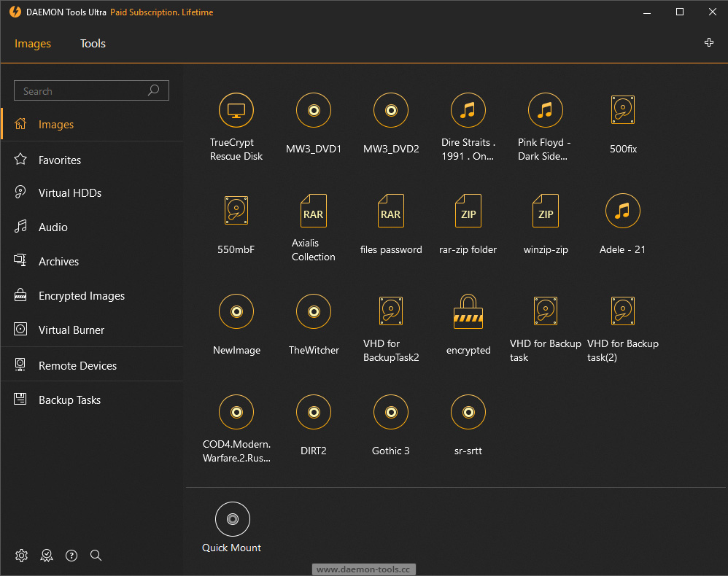Screen dimensions: 728x576
Task: Open the Favorites sidebar item
Action: pyautogui.click(x=59, y=160)
